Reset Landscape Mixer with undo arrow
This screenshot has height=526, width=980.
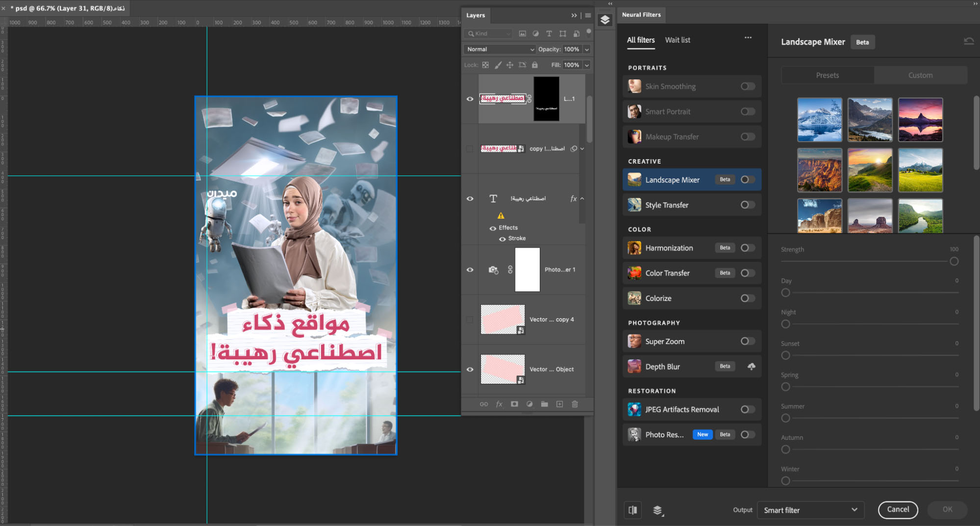(969, 41)
